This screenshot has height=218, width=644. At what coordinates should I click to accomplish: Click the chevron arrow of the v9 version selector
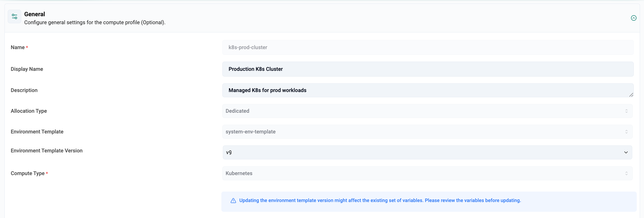coord(626,153)
